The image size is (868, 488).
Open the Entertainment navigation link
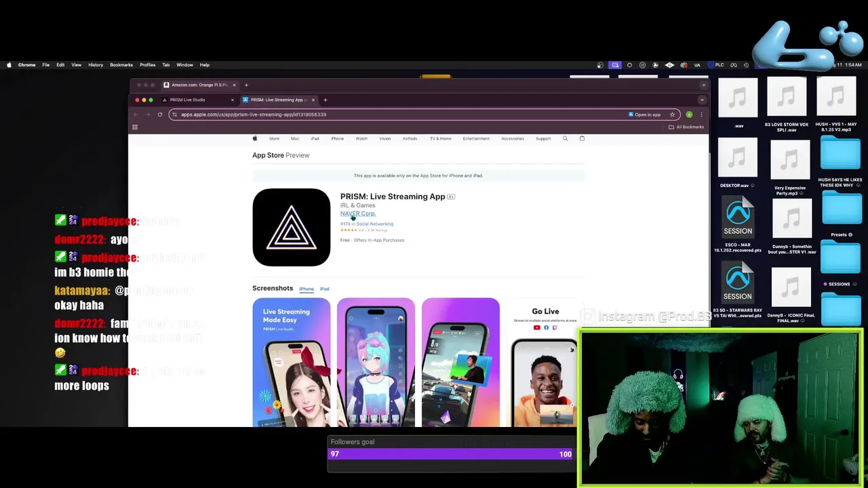(x=476, y=138)
